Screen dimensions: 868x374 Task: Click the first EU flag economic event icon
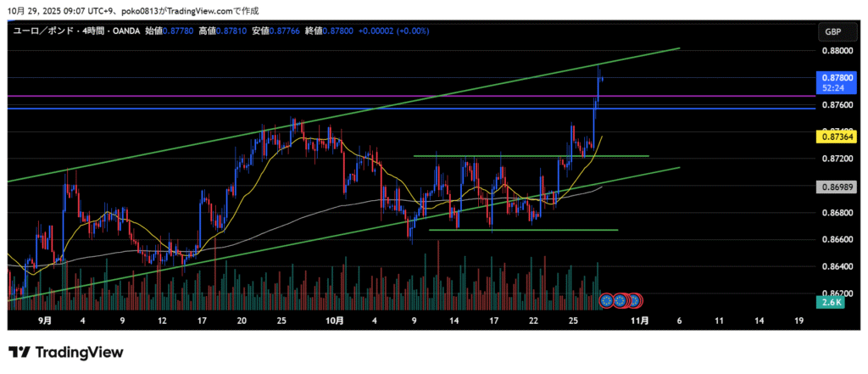[606, 299]
